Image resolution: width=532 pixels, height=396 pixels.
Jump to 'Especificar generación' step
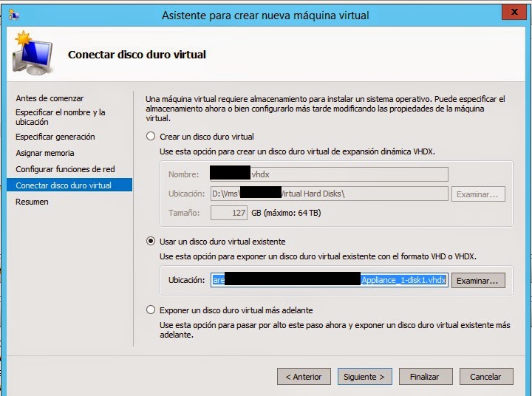coord(55,137)
